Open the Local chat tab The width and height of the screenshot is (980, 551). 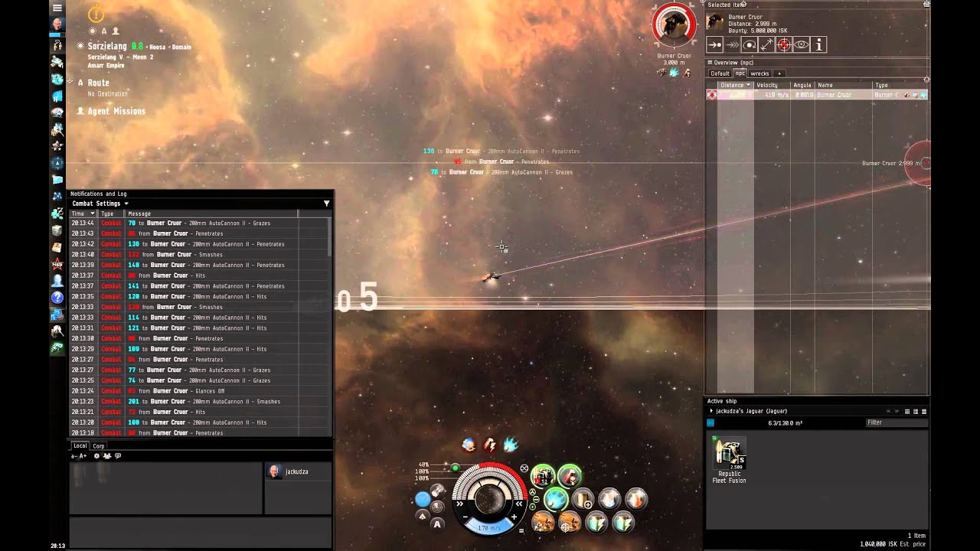(80, 445)
